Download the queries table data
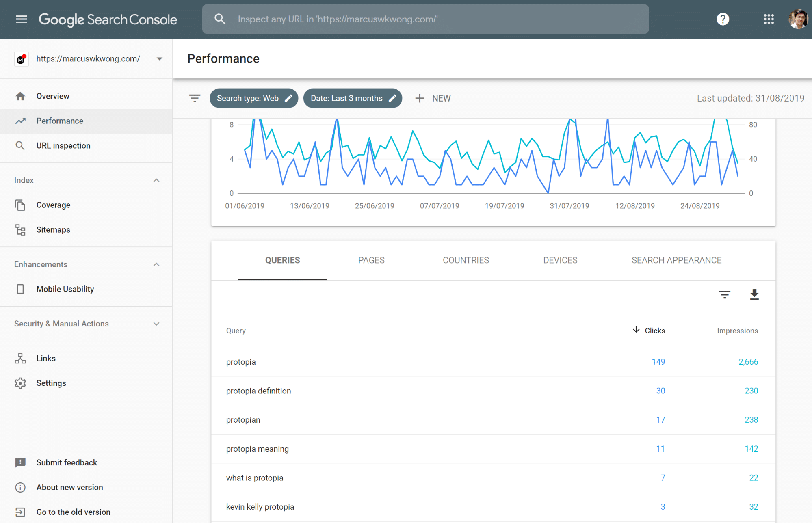This screenshot has height=523, width=812. click(x=754, y=294)
